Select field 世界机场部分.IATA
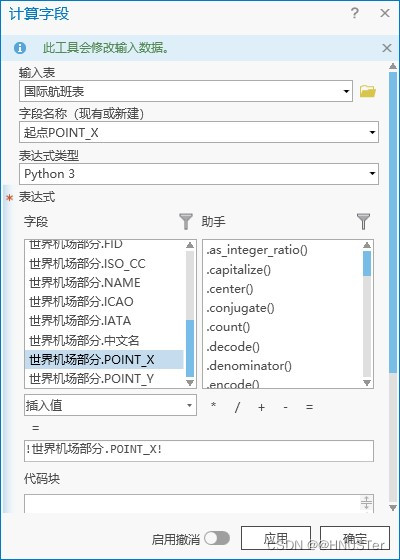 (x=104, y=321)
